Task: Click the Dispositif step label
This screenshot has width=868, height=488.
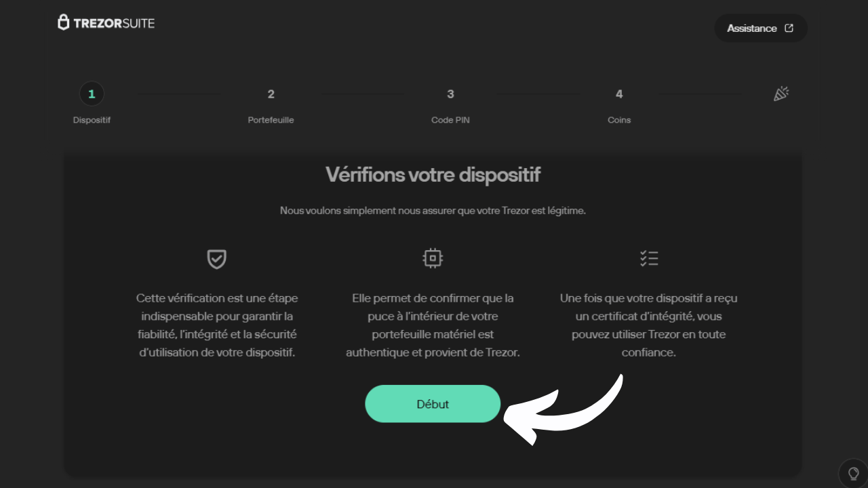Action: coord(92,120)
